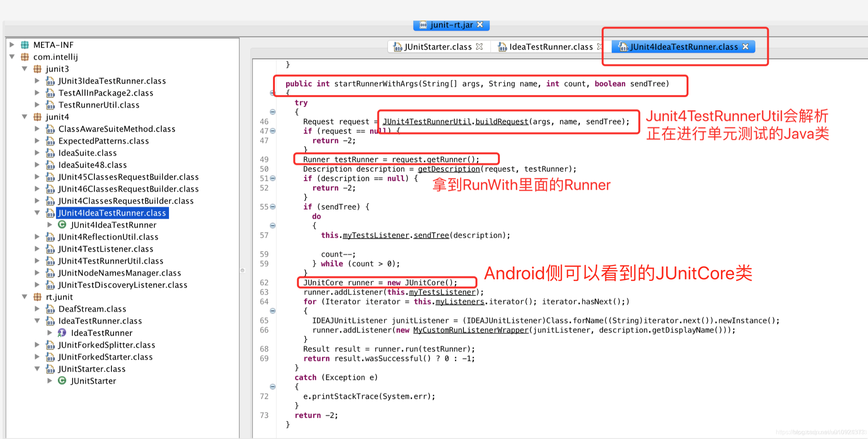Click the IdeaSuite48.class file icon
Viewport: 868px width, 439px height.
point(50,165)
